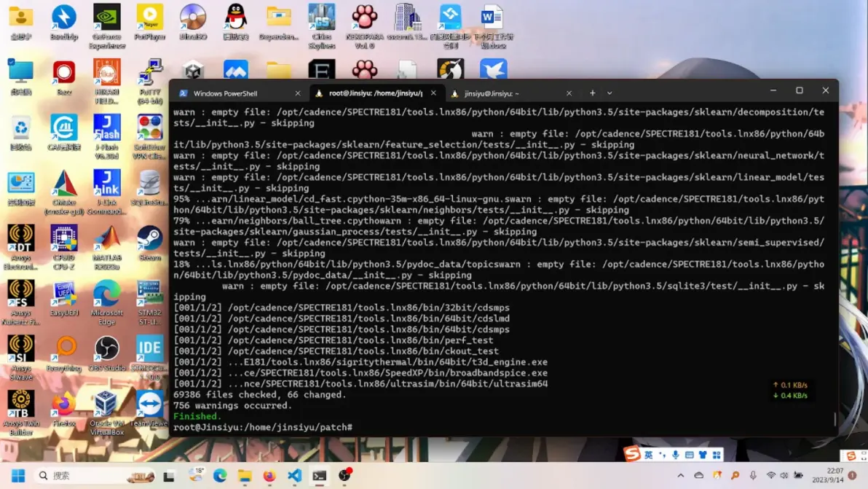
Task: Close the Windows PowerShell tab
Action: coord(298,93)
